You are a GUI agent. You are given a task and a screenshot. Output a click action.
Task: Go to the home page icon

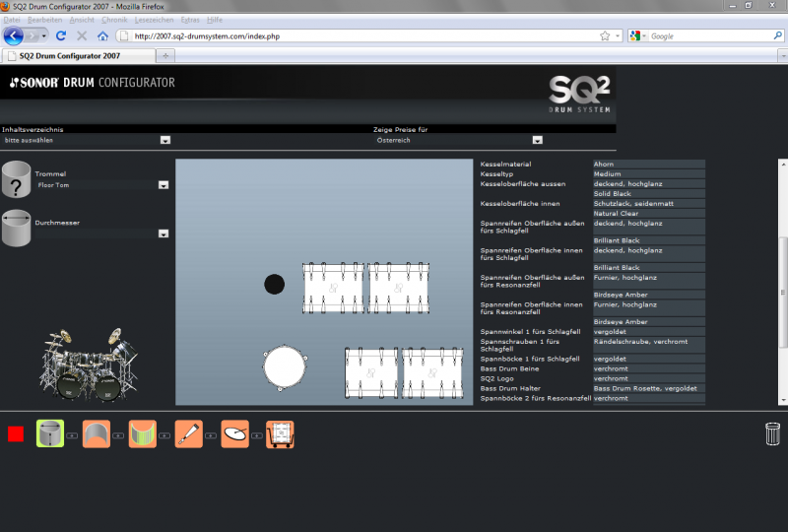click(103, 35)
